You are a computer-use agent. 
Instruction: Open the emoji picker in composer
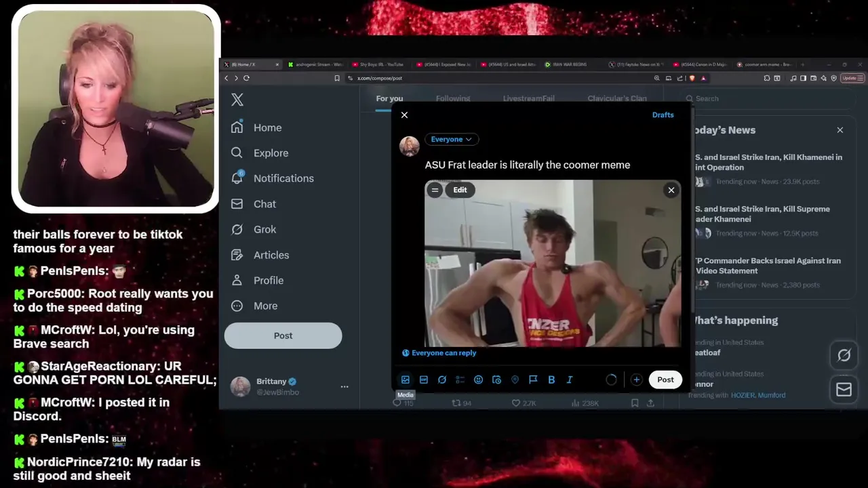[x=478, y=380]
